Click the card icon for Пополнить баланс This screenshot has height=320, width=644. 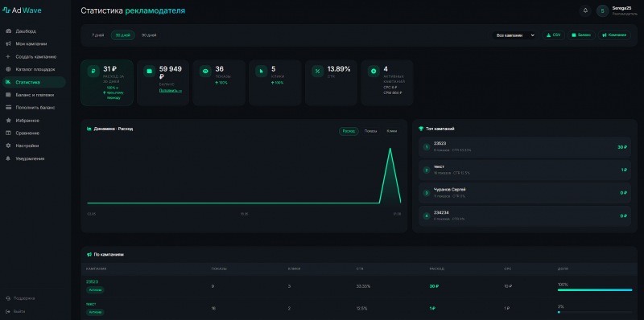8,108
